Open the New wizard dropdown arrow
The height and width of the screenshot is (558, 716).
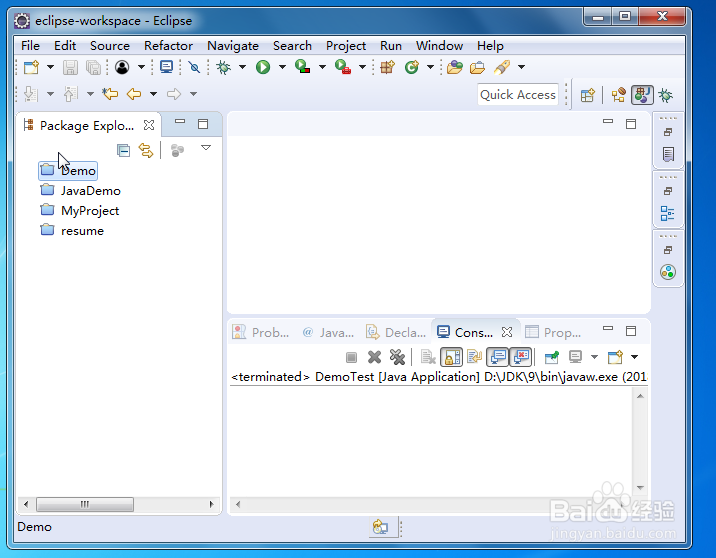[x=50, y=68]
